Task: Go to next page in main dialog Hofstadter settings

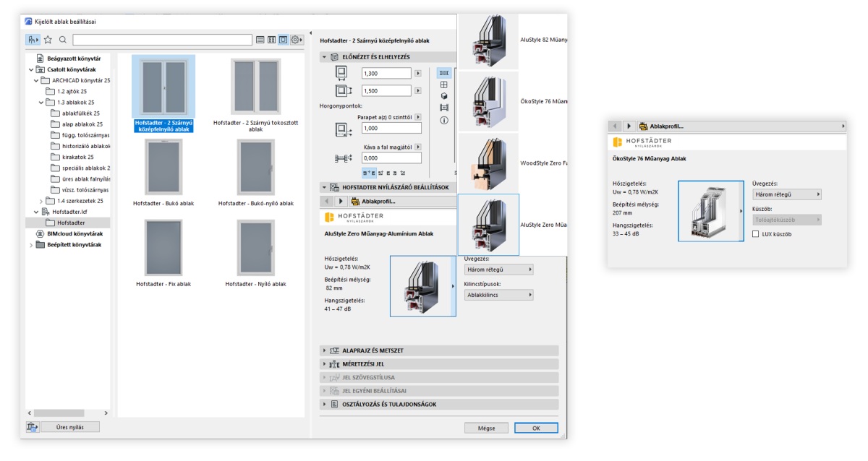Action: [341, 201]
